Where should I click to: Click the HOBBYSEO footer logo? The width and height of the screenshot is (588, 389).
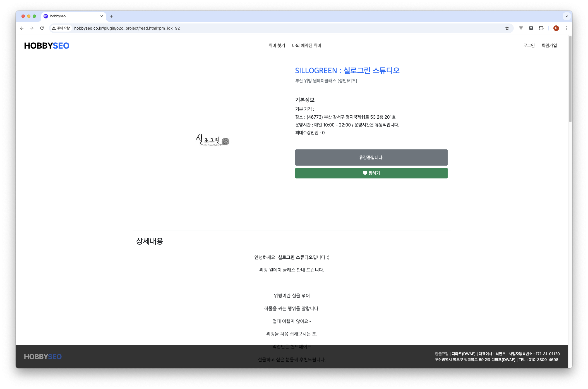point(43,357)
